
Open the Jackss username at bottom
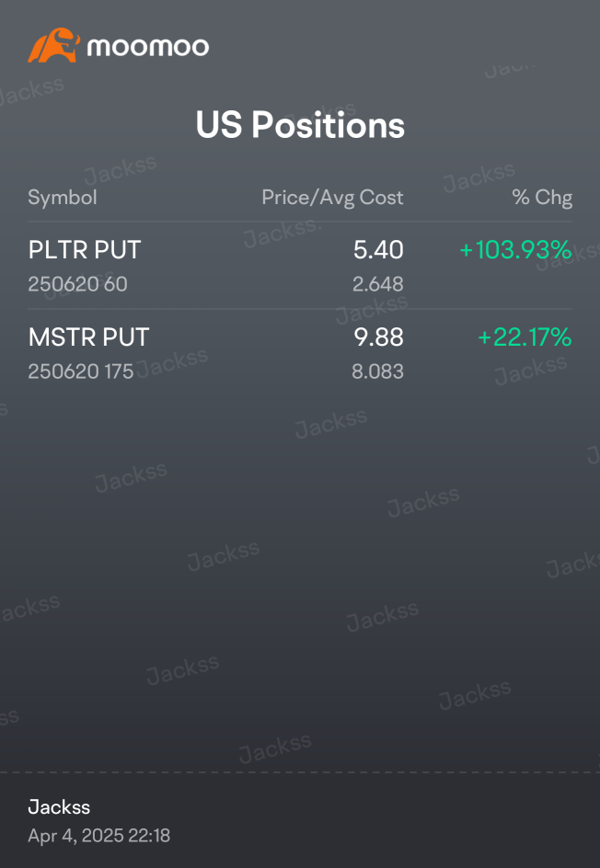coord(59,807)
